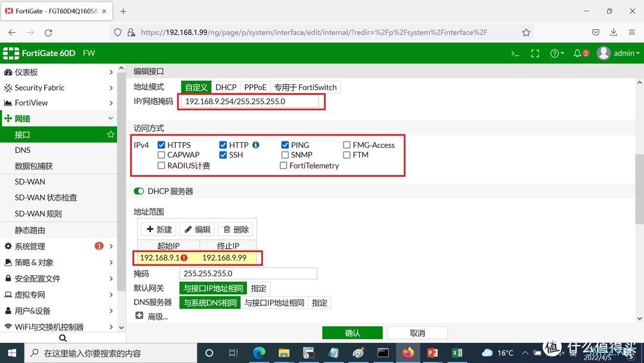Expand the 系统管理 sidebar menu
644x363 pixels.
tap(58, 246)
